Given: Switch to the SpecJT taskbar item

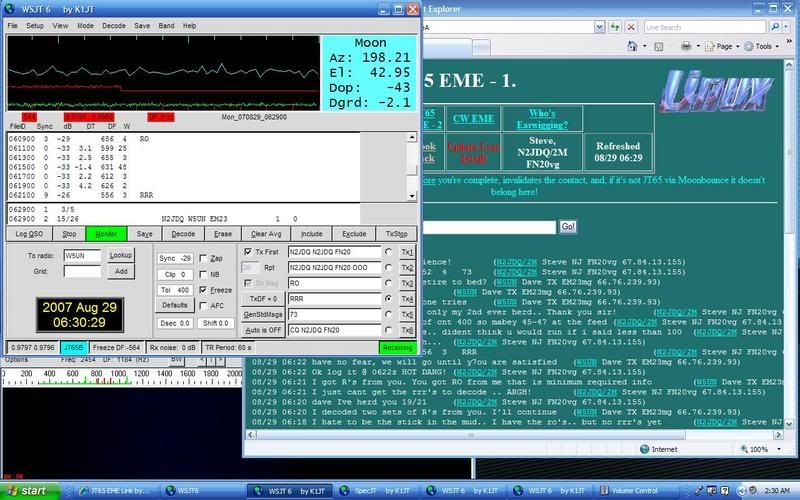Looking at the screenshot, I should (x=375, y=491).
